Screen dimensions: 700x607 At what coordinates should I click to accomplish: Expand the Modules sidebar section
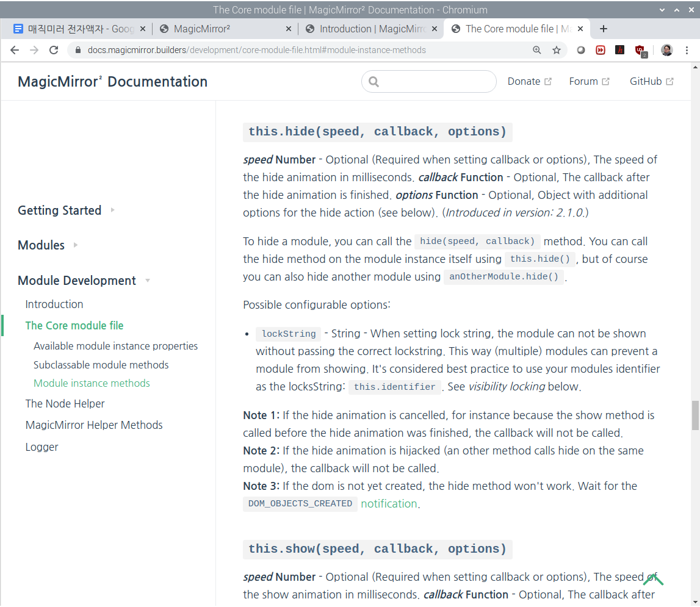click(x=48, y=245)
